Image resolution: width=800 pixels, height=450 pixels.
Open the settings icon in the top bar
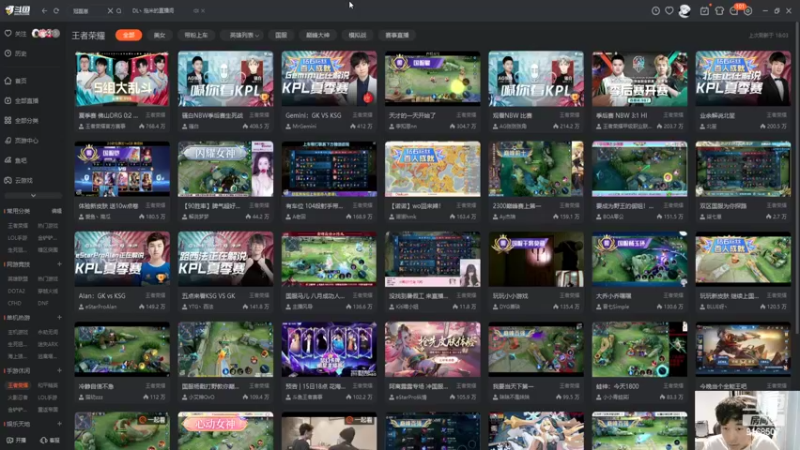pyautogui.click(x=748, y=11)
